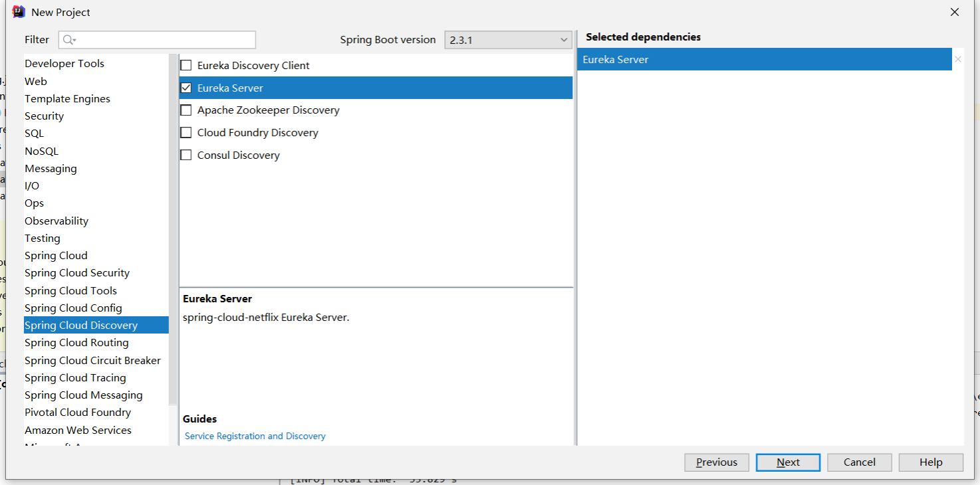Open Service Registration and Discovery guide link
Screen dimensions: 980x485
[255, 436]
